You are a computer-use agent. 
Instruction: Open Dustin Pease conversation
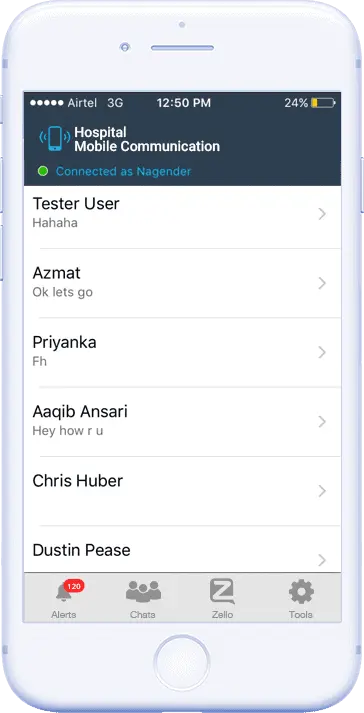pyautogui.click(x=182, y=551)
